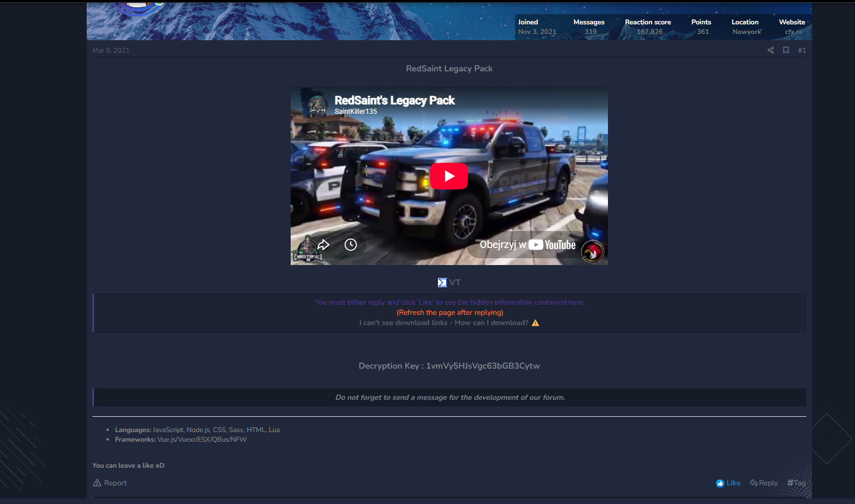Click the #Tag button

[x=796, y=483]
